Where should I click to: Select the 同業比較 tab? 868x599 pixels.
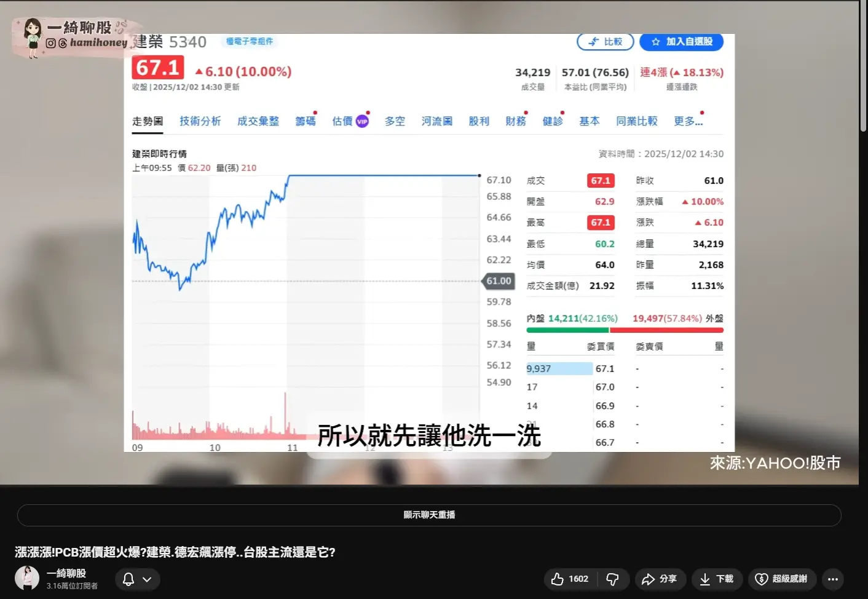(x=636, y=121)
